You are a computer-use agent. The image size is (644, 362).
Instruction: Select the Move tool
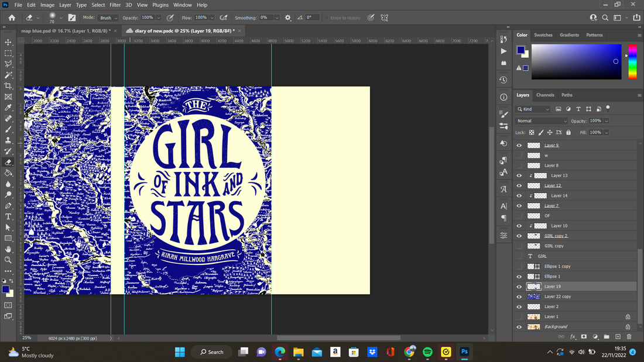(x=8, y=42)
